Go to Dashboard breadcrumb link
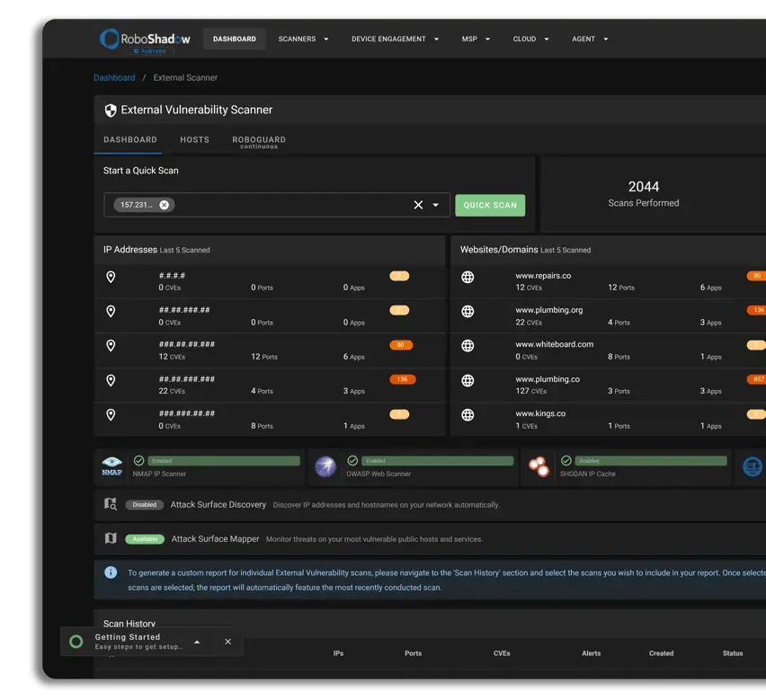 click(114, 78)
